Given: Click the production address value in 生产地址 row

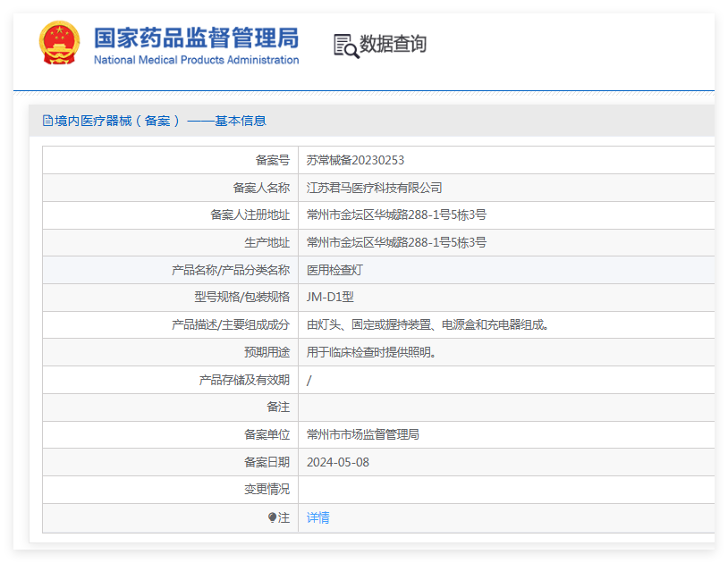Looking at the screenshot, I should [396, 242].
